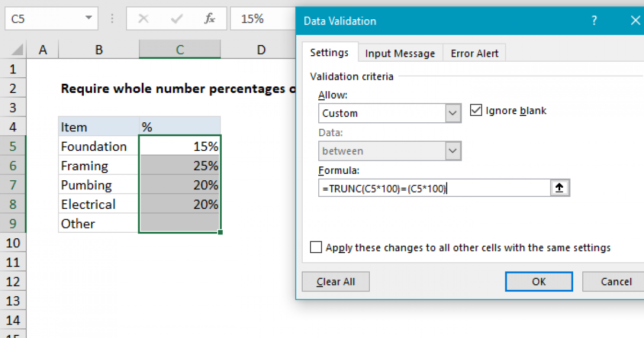
Task: Click the Cancel (X) icon in formula bar
Action: point(143,18)
